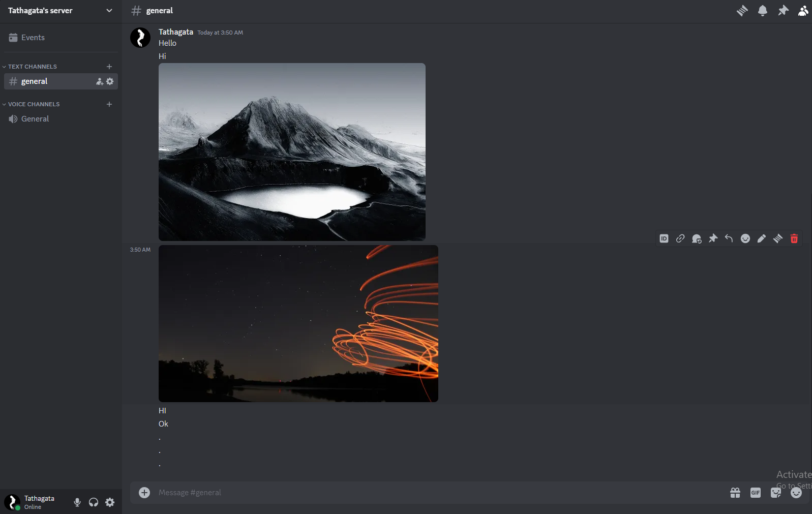Select the general text channel

pyautogui.click(x=61, y=81)
